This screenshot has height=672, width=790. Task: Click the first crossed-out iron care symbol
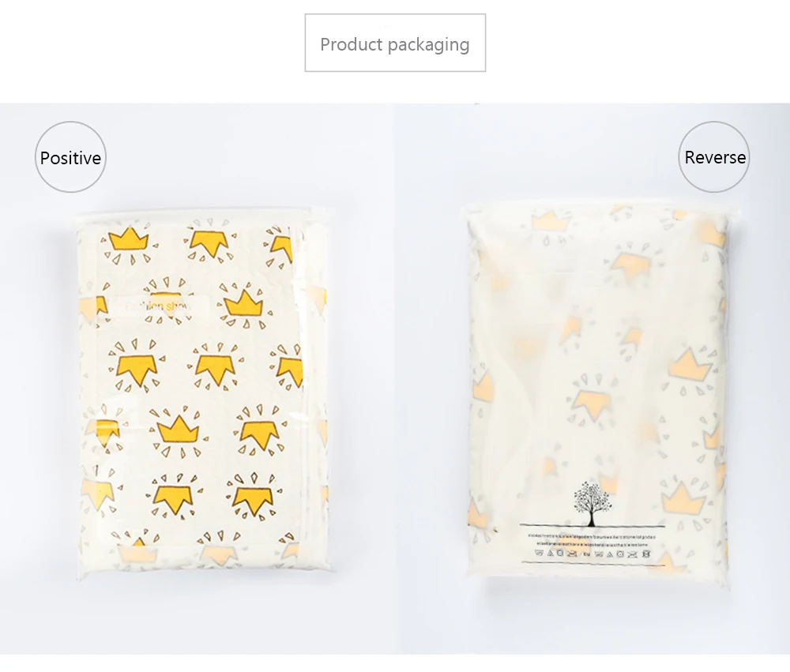[572, 554]
